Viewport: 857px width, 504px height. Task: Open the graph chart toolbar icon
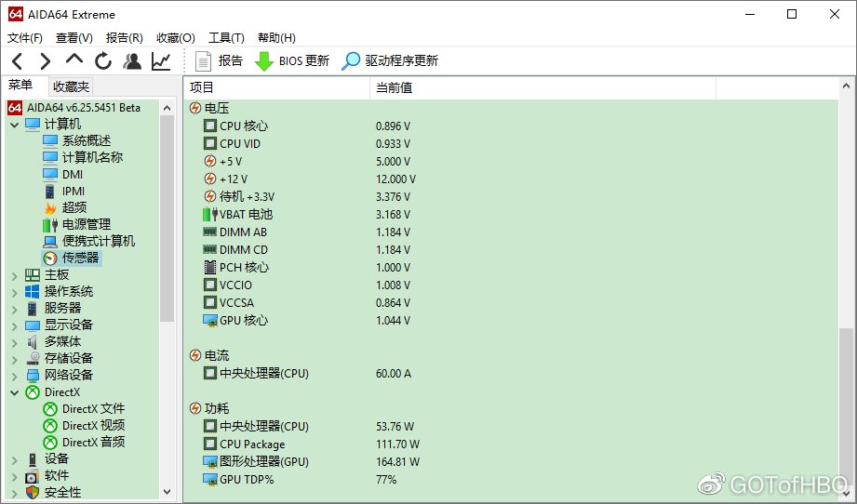pyautogui.click(x=161, y=61)
